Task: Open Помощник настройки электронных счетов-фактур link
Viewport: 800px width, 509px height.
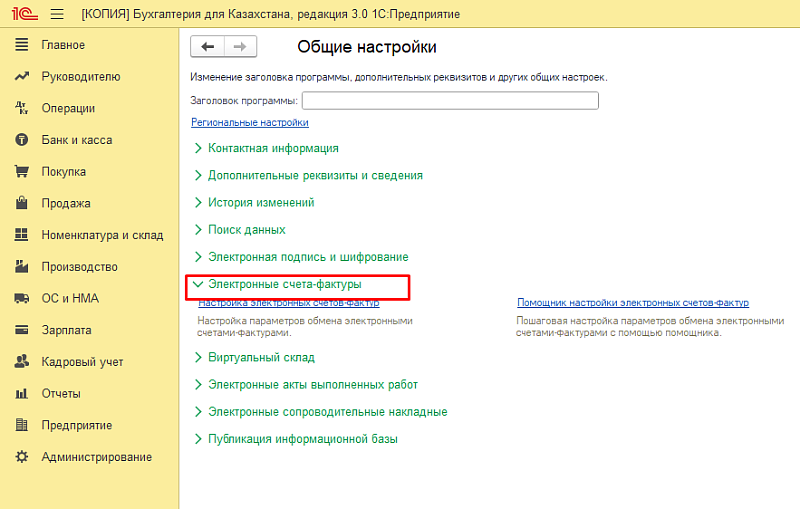Action: pyautogui.click(x=632, y=303)
